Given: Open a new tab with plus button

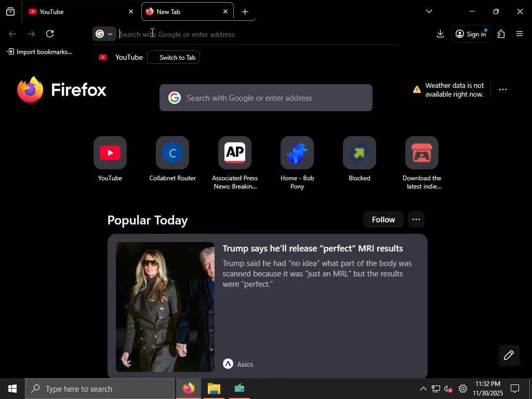Looking at the screenshot, I should coord(245,12).
